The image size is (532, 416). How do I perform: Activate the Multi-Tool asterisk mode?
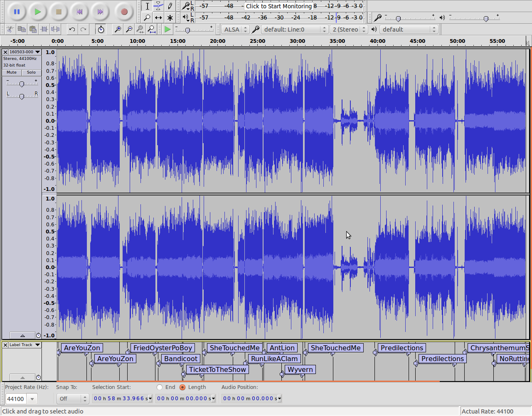click(x=170, y=17)
